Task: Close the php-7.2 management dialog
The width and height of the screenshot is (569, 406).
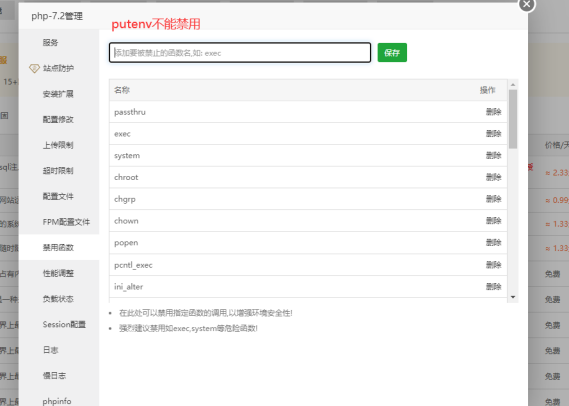Action: click(x=527, y=5)
